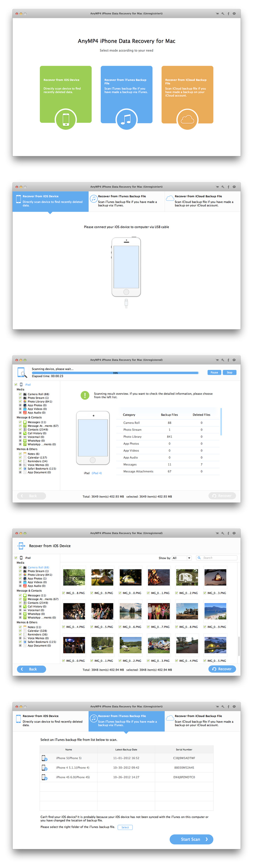
Task: Open the iPad 4 link under the device image
Action: click(96, 473)
